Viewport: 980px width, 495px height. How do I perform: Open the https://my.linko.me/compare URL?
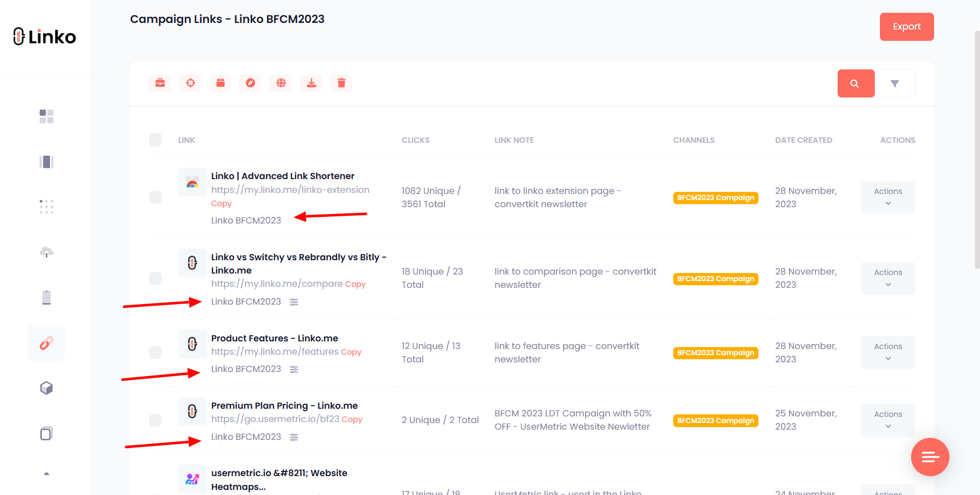point(277,284)
